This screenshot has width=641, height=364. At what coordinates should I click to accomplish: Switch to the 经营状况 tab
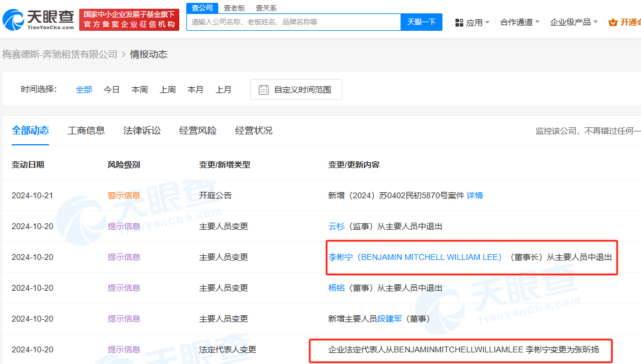(253, 131)
